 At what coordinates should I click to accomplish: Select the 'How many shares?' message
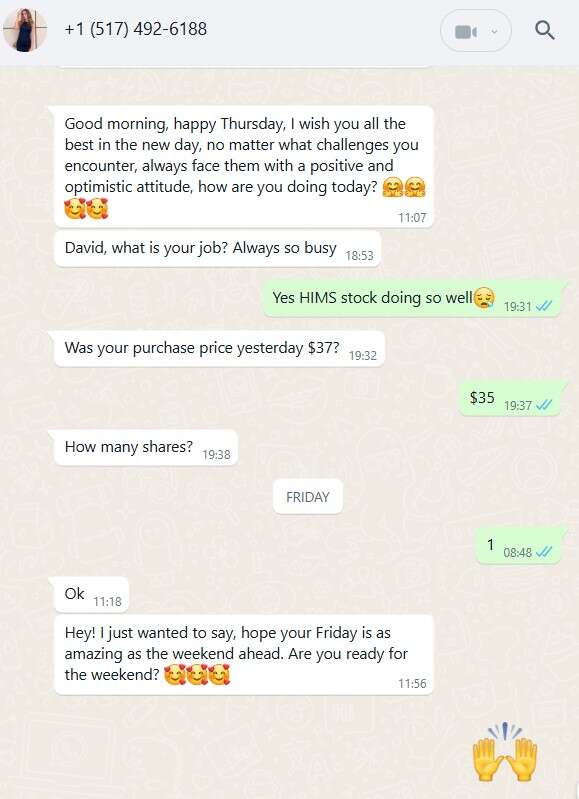click(x=145, y=447)
